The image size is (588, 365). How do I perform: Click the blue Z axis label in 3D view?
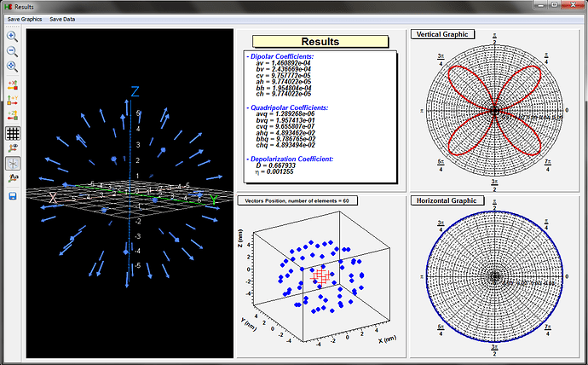coord(134,90)
